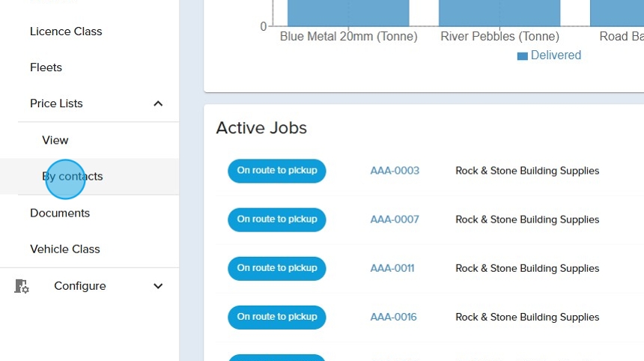Select View under Price Lists
The height and width of the screenshot is (361, 644).
tap(55, 140)
